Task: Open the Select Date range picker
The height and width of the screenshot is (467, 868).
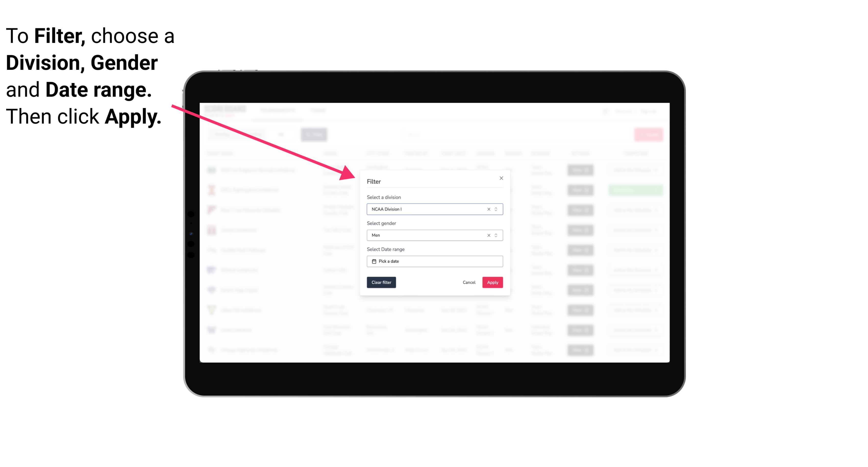Action: click(x=434, y=261)
